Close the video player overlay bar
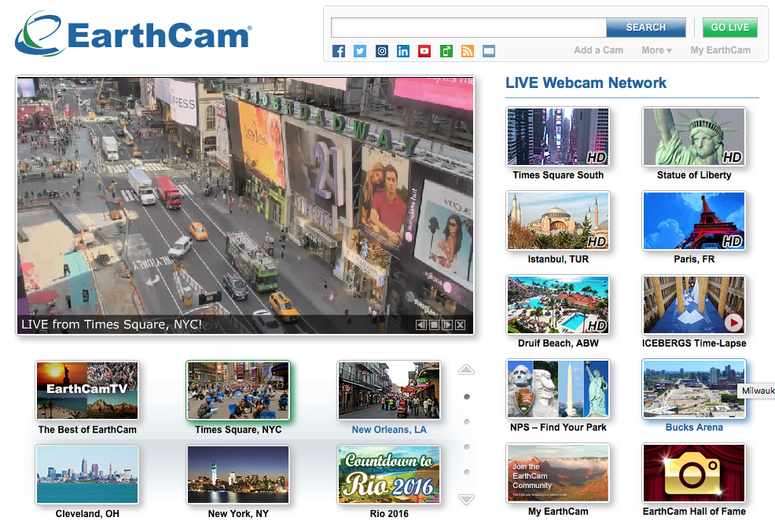The height and width of the screenshot is (532, 775). [x=460, y=325]
